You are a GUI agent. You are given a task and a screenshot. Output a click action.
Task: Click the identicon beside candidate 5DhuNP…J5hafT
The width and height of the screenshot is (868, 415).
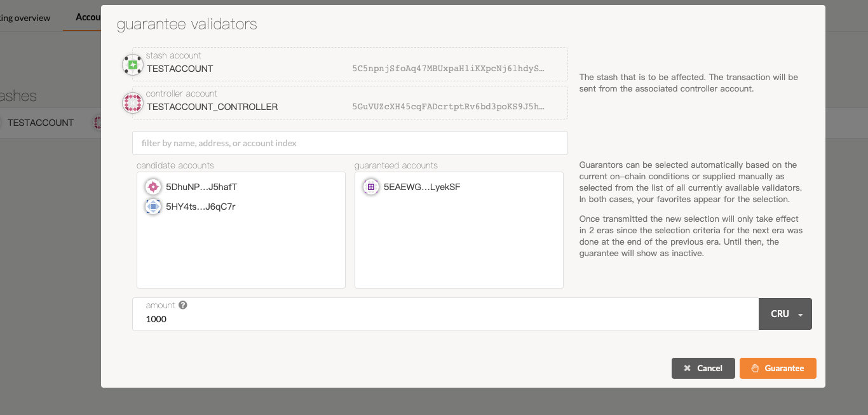[x=153, y=187]
